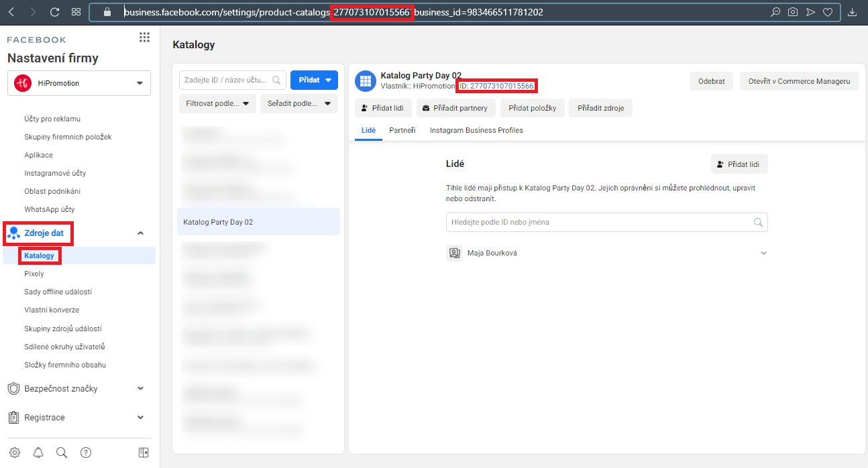
Task: Open settings gear at sidebar bottom
Action: tap(15, 453)
